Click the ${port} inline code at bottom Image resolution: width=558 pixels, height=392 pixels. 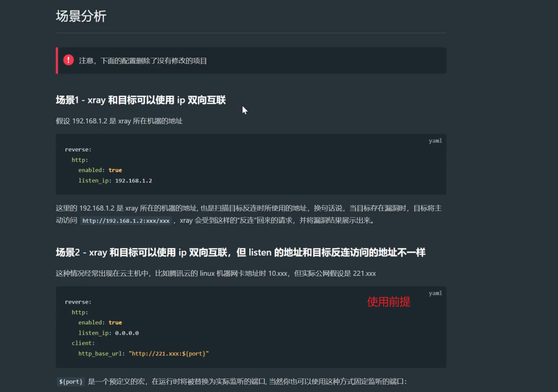(71, 382)
